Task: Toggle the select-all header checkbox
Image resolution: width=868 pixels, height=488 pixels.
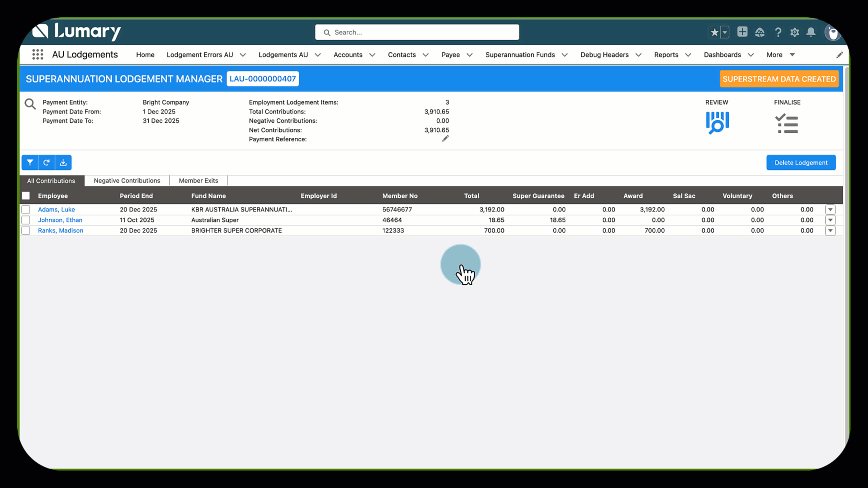Action: coord(26,196)
